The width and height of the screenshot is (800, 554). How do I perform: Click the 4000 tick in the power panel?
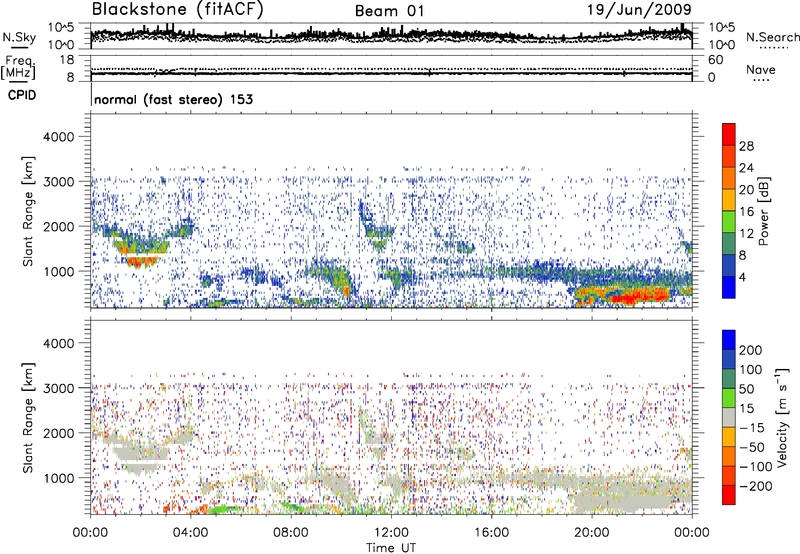pyautogui.click(x=58, y=137)
